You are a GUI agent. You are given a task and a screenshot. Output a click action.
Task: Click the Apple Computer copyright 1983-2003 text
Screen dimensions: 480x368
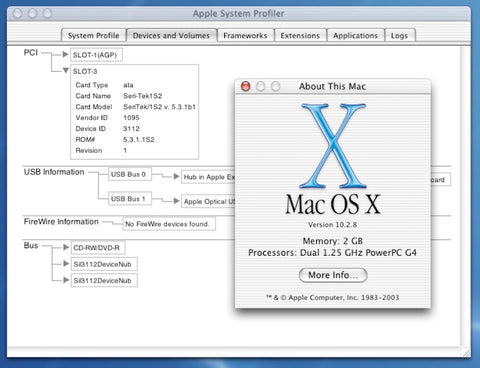point(333,297)
